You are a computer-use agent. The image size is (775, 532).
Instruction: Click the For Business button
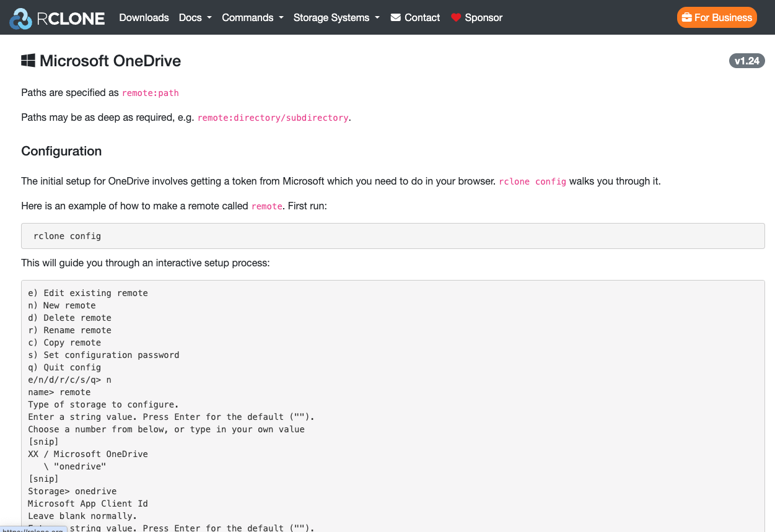[x=717, y=17]
